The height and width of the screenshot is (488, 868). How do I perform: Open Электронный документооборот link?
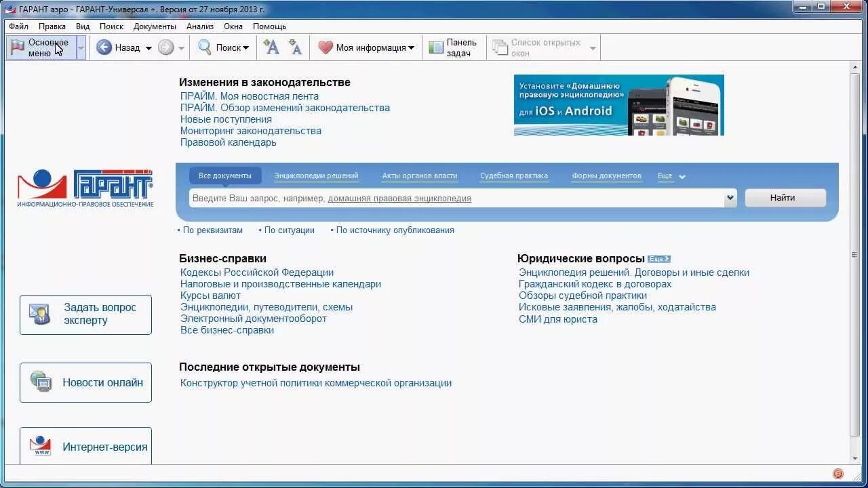click(254, 319)
